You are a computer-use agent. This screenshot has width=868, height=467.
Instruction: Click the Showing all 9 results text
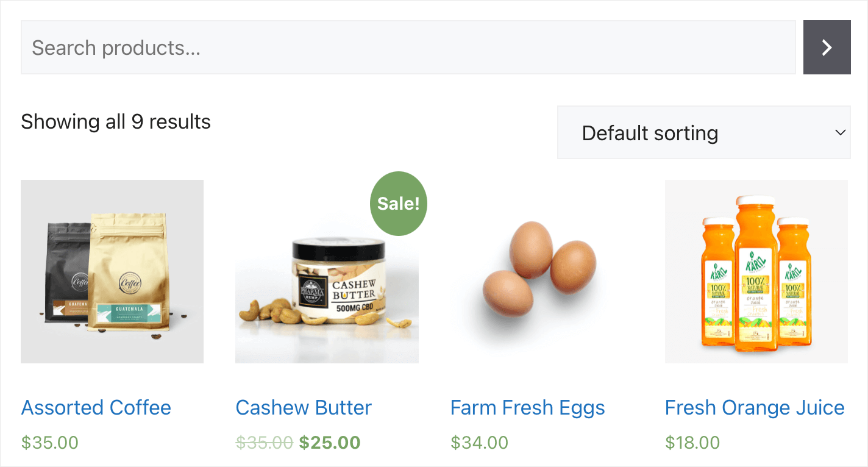pos(116,121)
